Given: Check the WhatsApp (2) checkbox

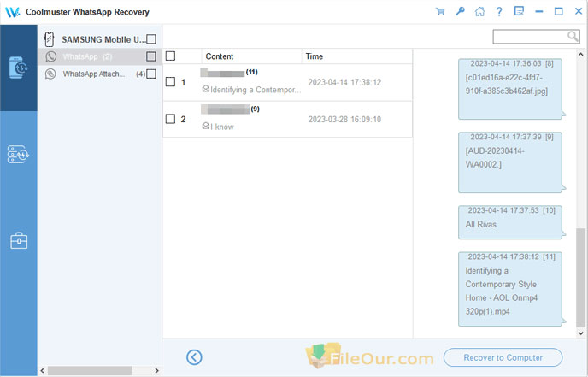Looking at the screenshot, I should click(x=151, y=56).
